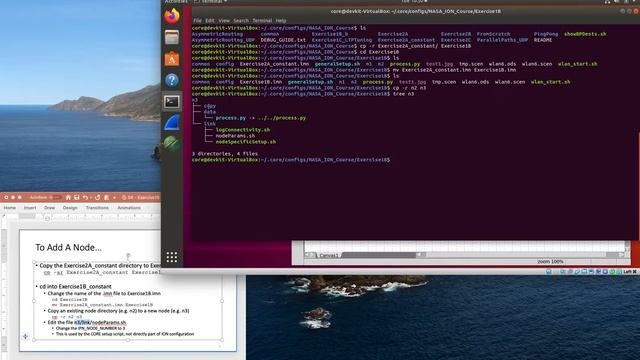Select the Terminal icon in the dock
This screenshot has width=640, height=360.
click(172, 101)
